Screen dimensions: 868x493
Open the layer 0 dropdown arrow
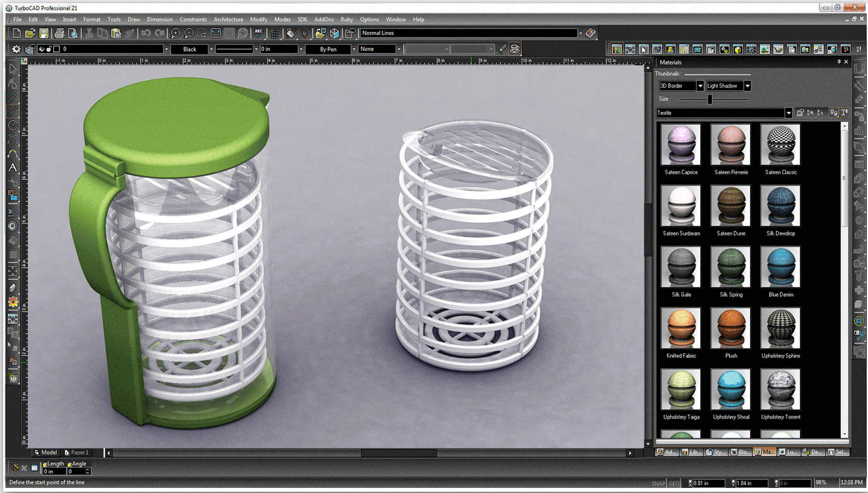pos(167,49)
